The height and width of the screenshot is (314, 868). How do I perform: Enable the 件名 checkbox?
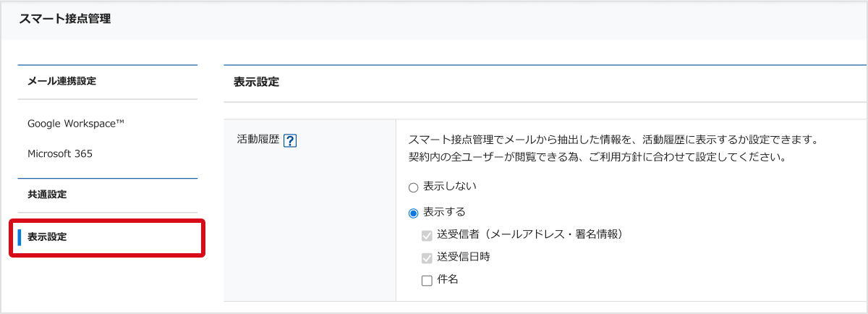(427, 280)
